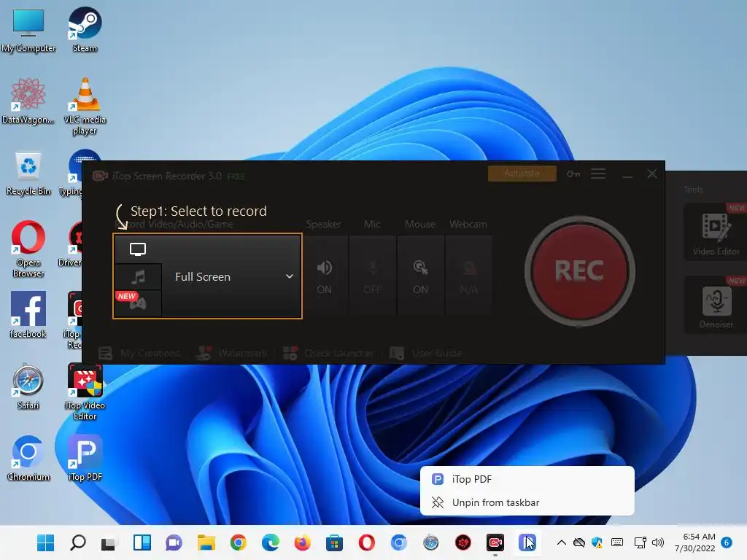This screenshot has height=560, width=747.
Task: Open the User Guide
Action: [x=426, y=354]
